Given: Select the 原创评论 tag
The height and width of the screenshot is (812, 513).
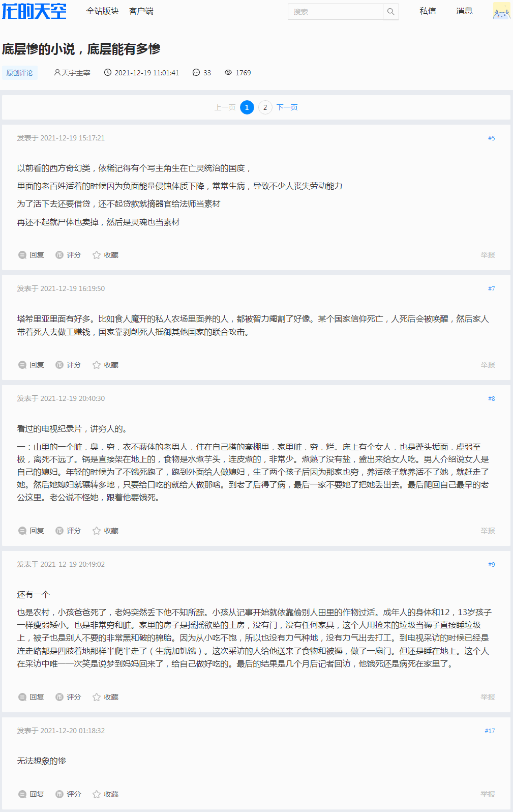Looking at the screenshot, I should point(19,73).
